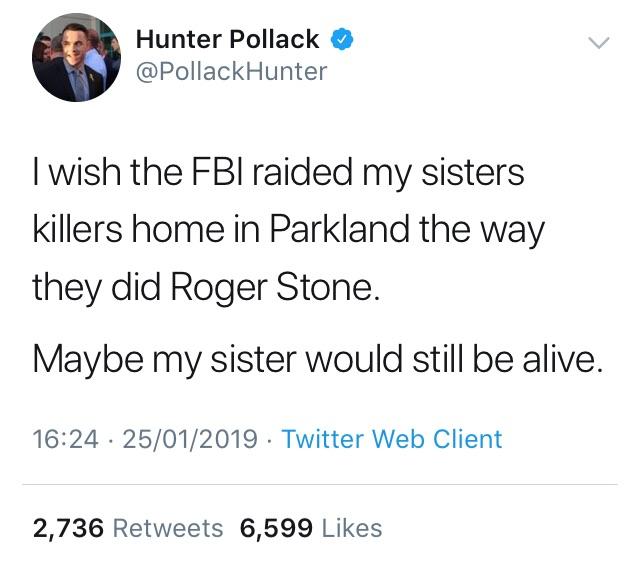
Task: Open the @PollackHunter handle
Action: tap(231, 72)
